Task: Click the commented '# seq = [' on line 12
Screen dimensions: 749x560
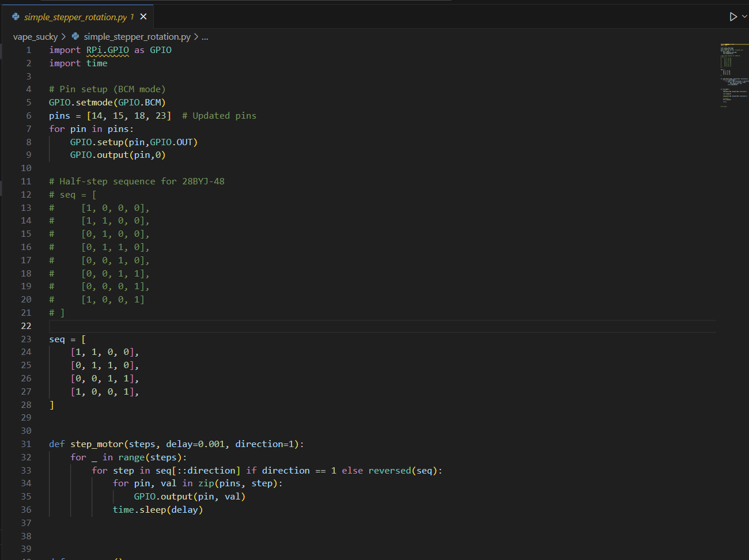Action: coord(73,195)
